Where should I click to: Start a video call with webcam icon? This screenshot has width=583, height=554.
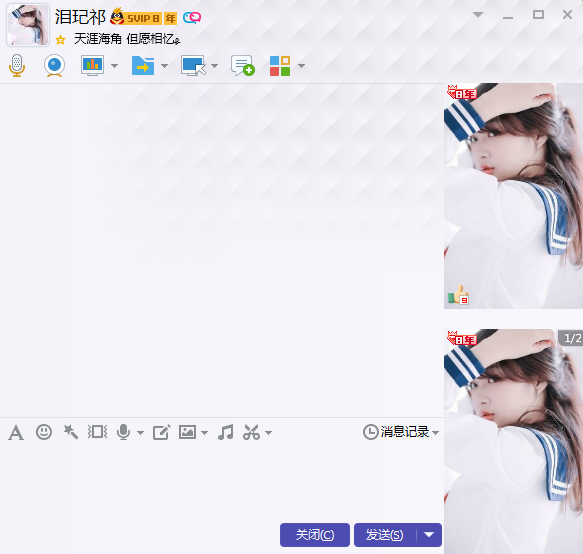[54, 66]
